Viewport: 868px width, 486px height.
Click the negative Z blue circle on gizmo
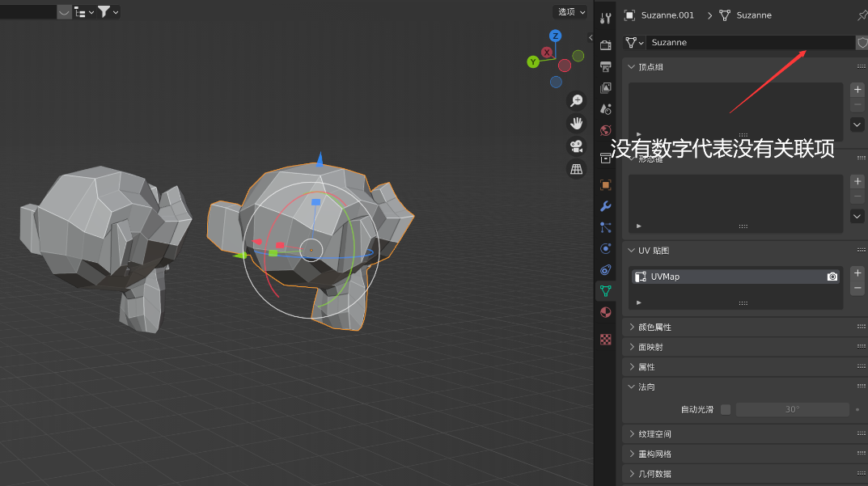pyautogui.click(x=556, y=82)
